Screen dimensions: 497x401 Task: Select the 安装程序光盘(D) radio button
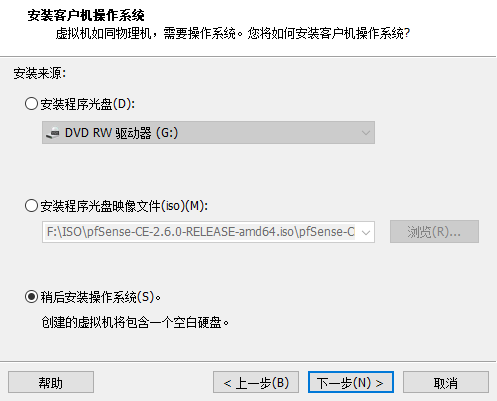point(31,104)
